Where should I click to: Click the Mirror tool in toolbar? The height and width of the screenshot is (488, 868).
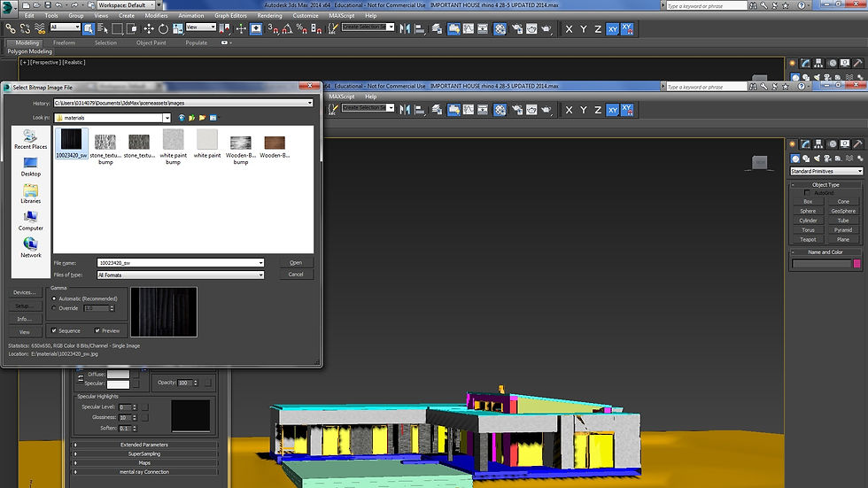[406, 28]
